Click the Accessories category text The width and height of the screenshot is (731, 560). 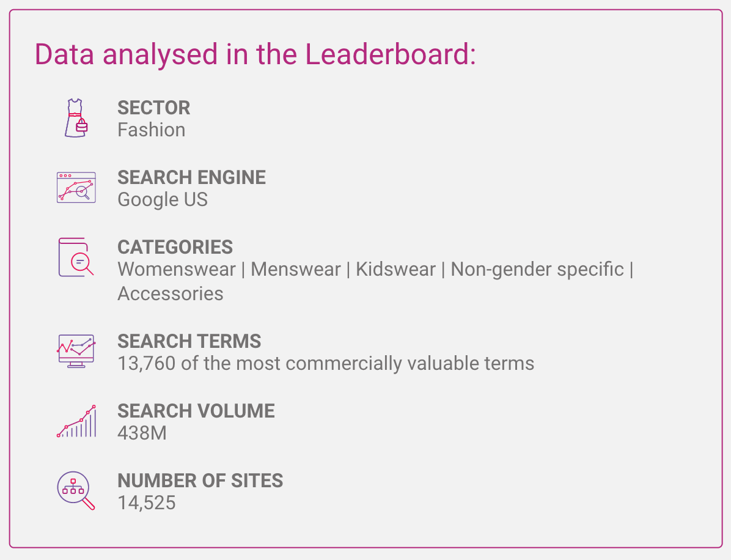(171, 293)
